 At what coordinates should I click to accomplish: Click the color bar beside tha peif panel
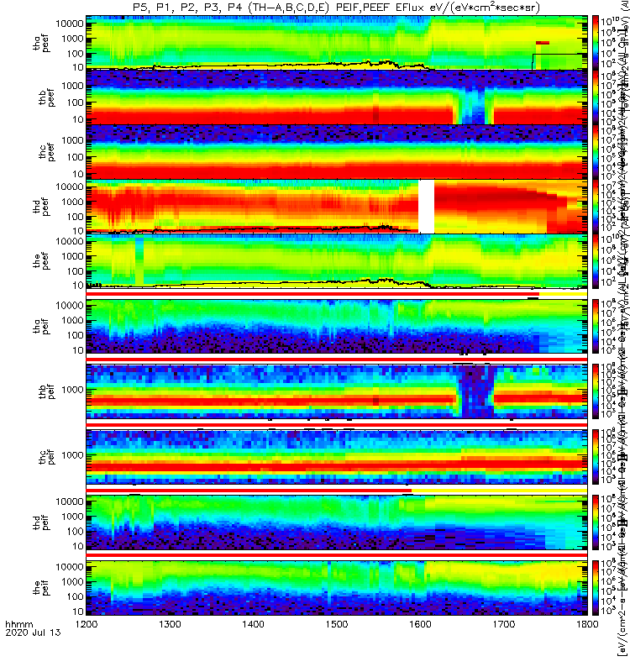tap(596, 326)
